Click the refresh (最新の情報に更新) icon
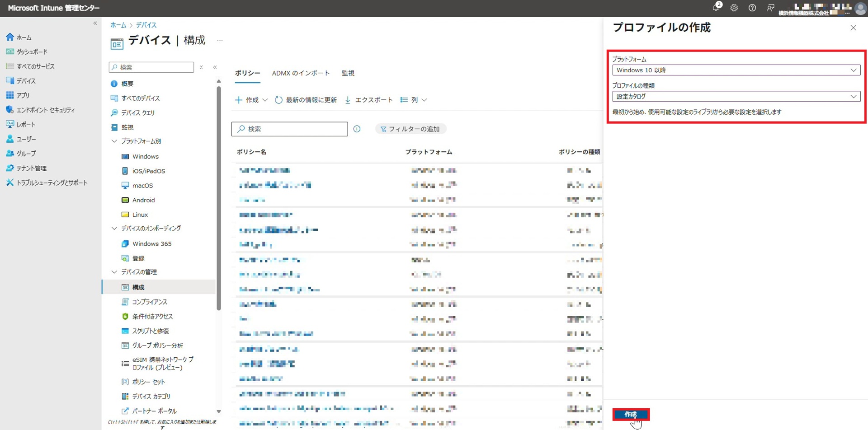 click(279, 100)
